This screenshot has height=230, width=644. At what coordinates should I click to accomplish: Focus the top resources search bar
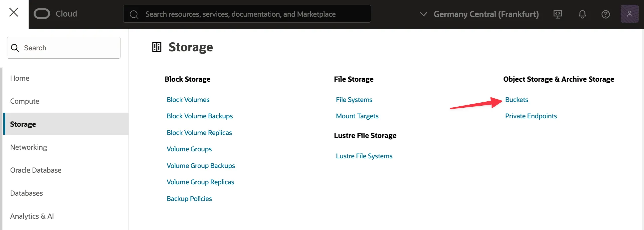tap(247, 14)
